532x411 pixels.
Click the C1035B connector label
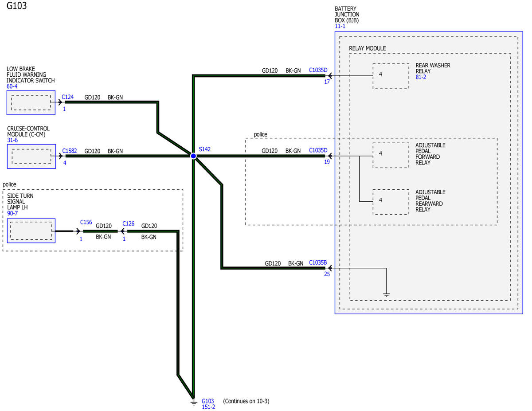click(318, 262)
